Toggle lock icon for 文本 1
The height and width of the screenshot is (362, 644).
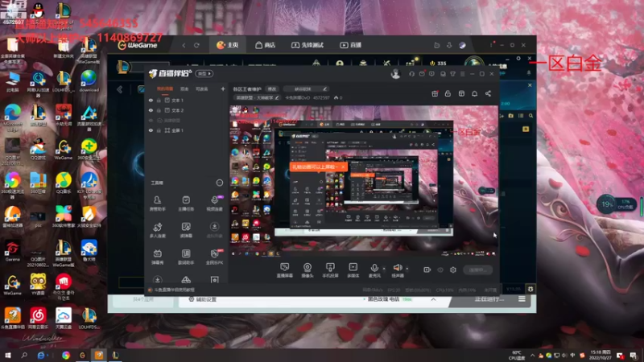pyautogui.click(x=159, y=100)
